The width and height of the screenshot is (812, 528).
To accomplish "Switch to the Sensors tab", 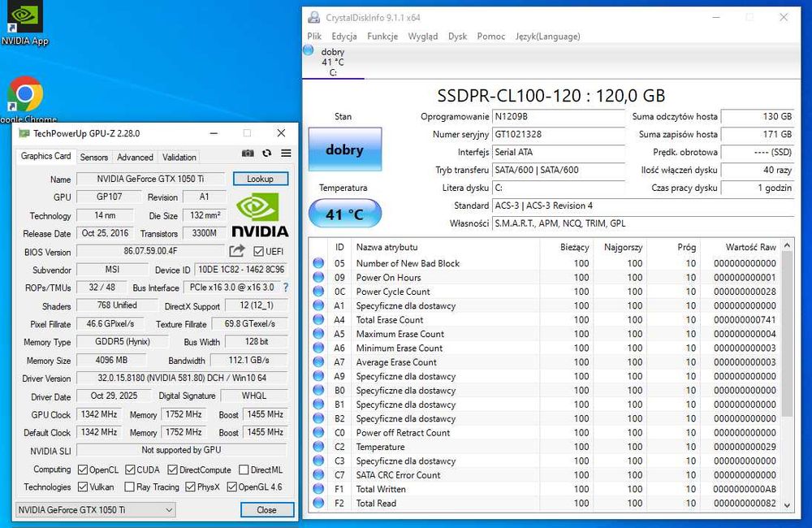I will click(x=93, y=157).
